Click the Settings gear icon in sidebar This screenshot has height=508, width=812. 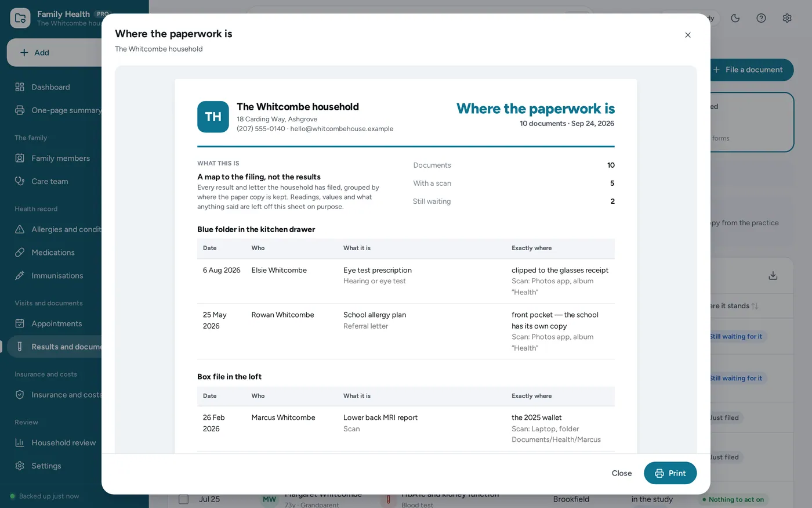[20, 466]
